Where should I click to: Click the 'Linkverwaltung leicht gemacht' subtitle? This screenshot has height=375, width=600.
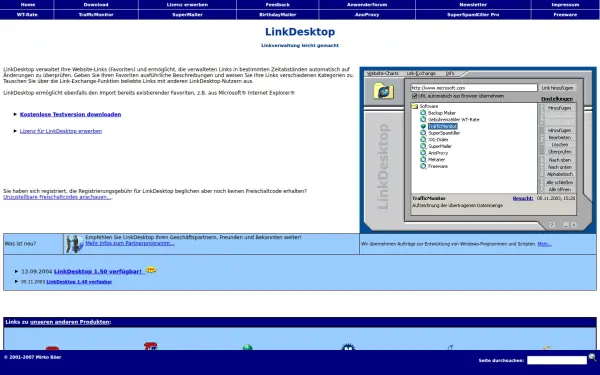pyautogui.click(x=300, y=45)
